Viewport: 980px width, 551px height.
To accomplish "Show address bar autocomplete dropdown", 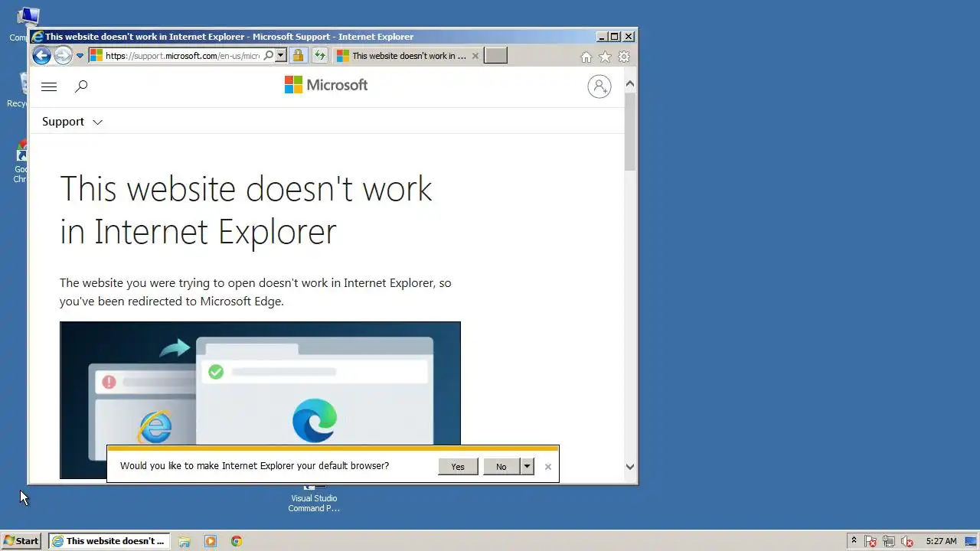I will click(x=281, y=56).
